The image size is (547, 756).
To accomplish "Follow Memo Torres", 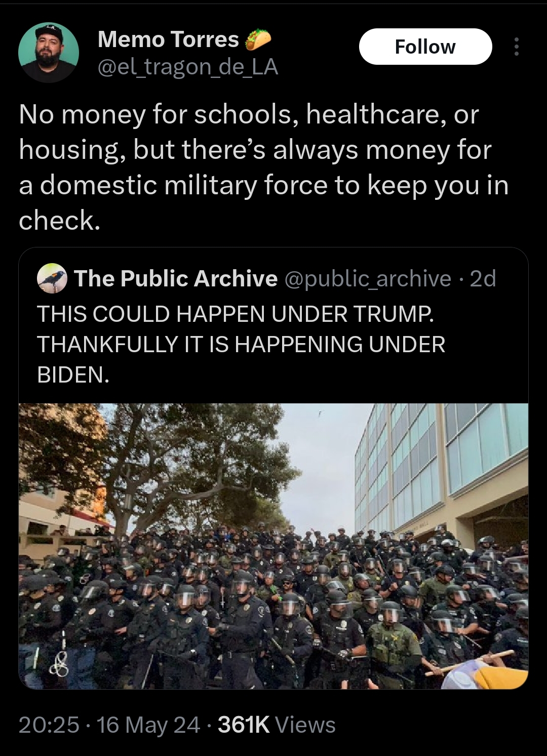I will [x=425, y=47].
